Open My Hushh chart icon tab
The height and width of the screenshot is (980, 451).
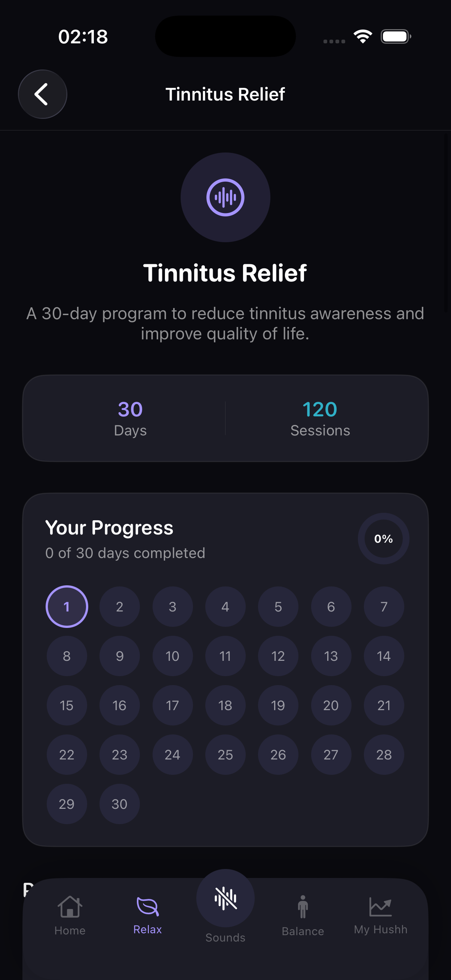click(x=380, y=907)
